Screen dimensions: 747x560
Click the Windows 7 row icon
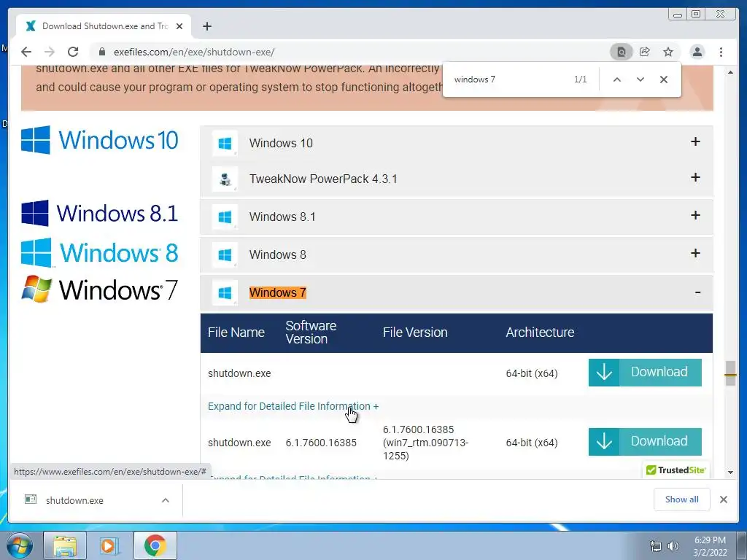pos(225,292)
